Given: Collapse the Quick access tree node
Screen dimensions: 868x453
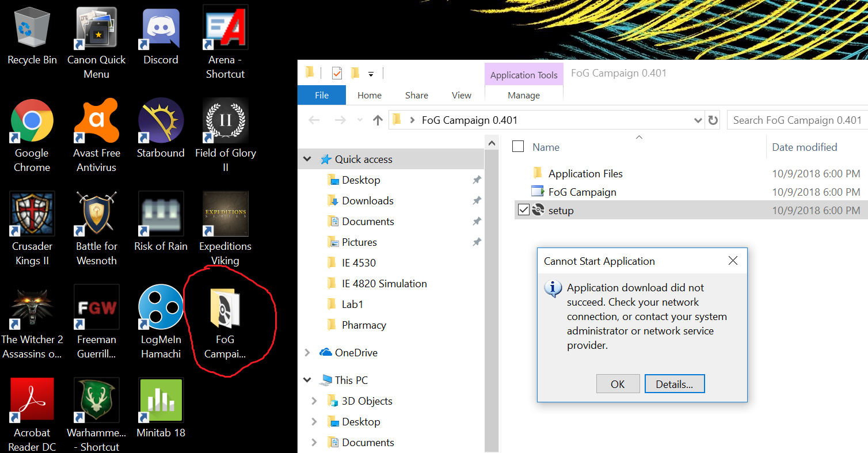Looking at the screenshot, I should (x=307, y=159).
